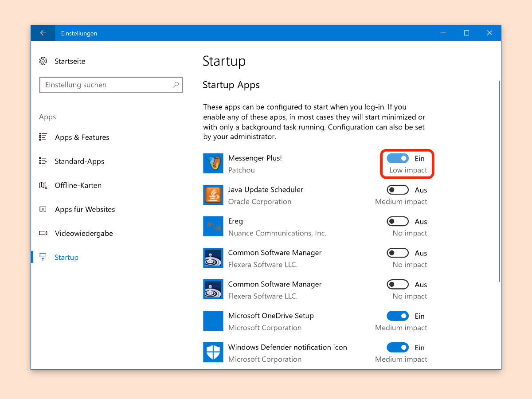The height and width of the screenshot is (399, 532).
Task: Click the Aus label beside Ereg toggle
Action: [421, 222]
